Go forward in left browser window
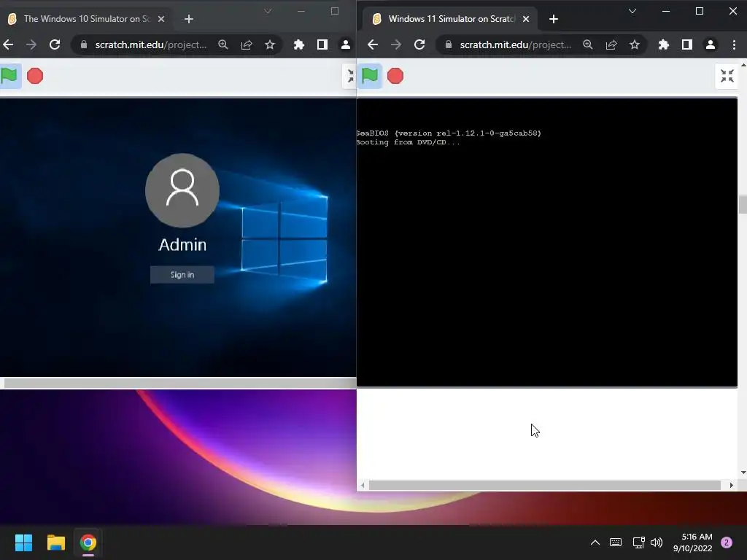Viewport: 747px width, 560px height. (x=31, y=44)
